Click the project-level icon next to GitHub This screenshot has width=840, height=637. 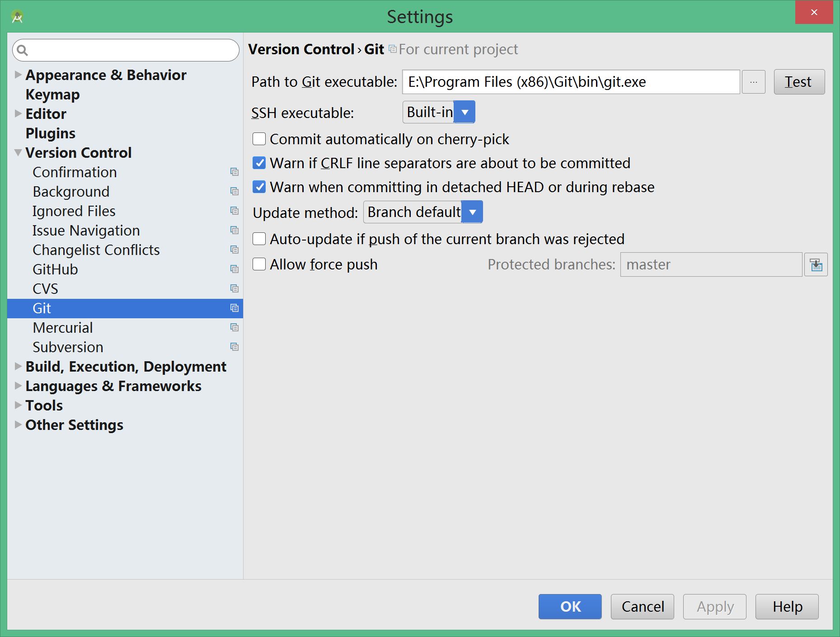(x=234, y=269)
